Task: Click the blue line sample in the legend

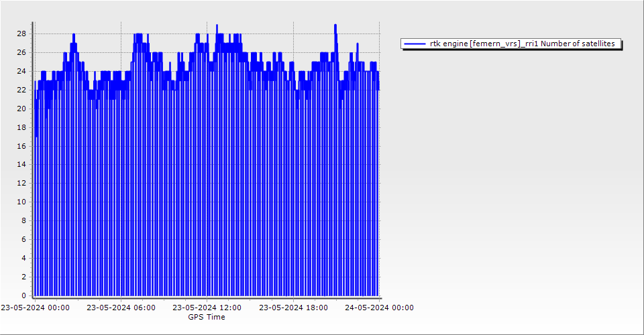Action: [x=415, y=44]
